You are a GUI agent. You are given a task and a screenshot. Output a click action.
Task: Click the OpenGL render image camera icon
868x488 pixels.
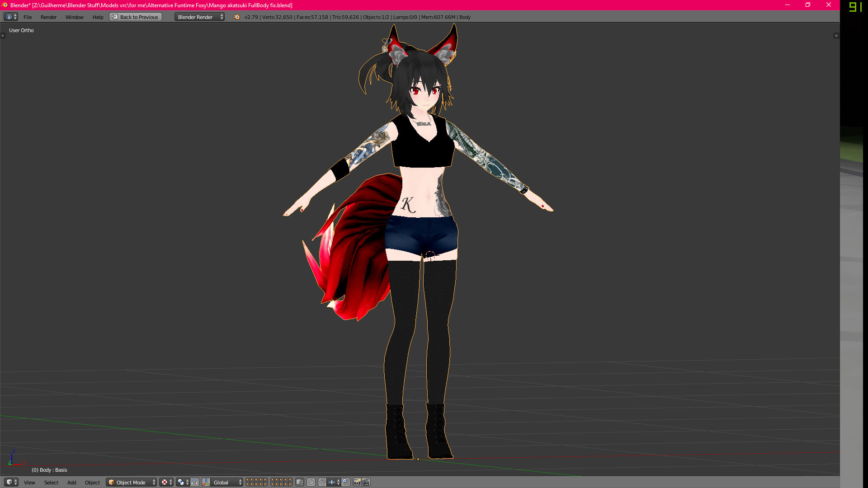click(357, 482)
